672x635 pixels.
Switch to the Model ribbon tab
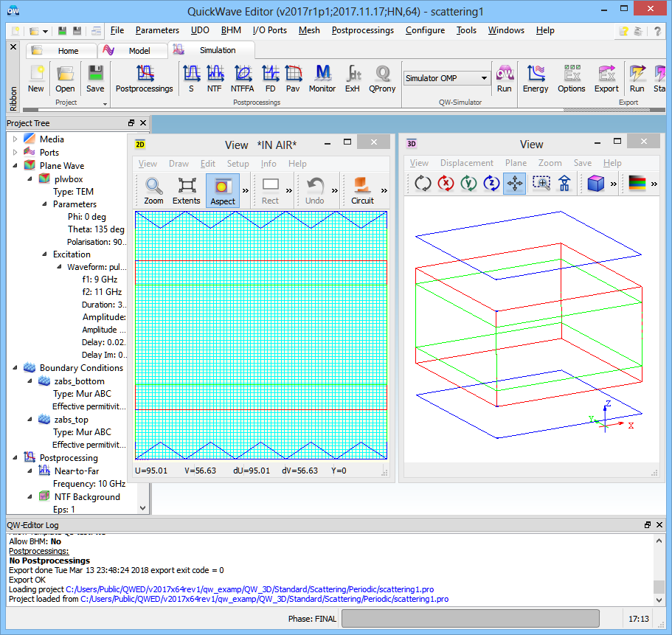point(133,51)
